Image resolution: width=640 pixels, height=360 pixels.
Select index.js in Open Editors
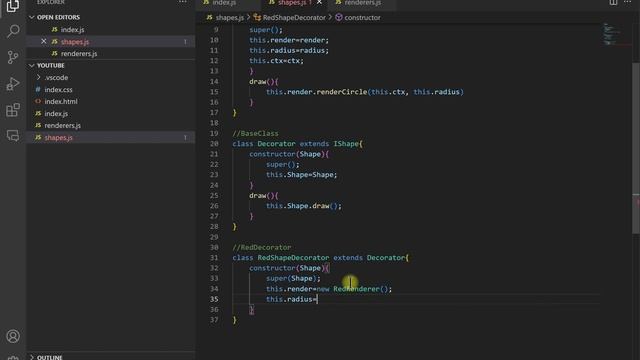(72, 30)
